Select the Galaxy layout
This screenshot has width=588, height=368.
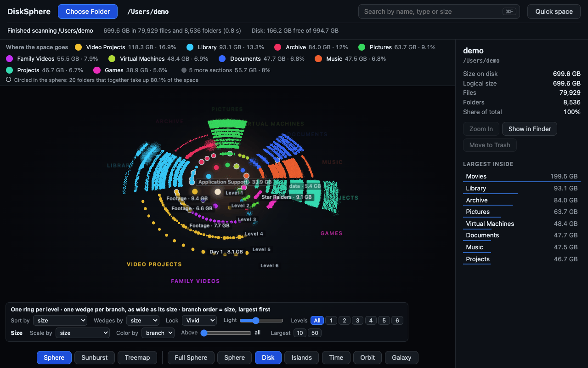[x=402, y=357]
